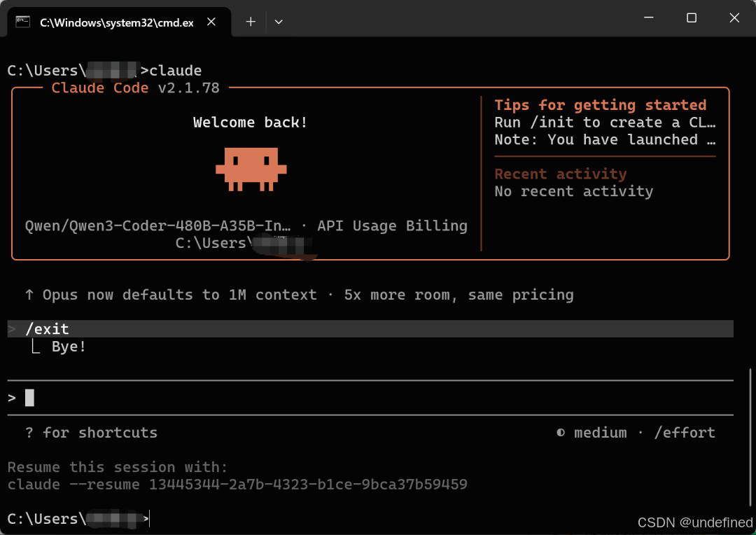Click the half-circle effort icon beside medium
This screenshot has height=535, width=756.
coord(561,433)
